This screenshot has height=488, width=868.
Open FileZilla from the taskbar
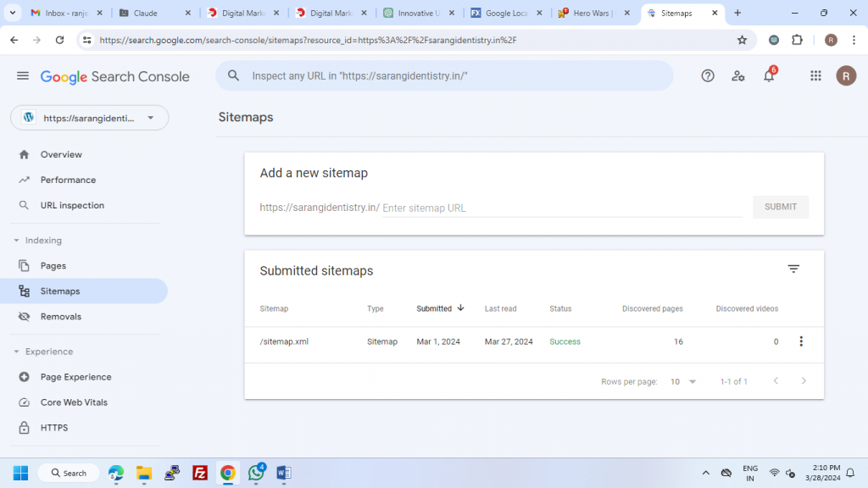[x=200, y=473]
